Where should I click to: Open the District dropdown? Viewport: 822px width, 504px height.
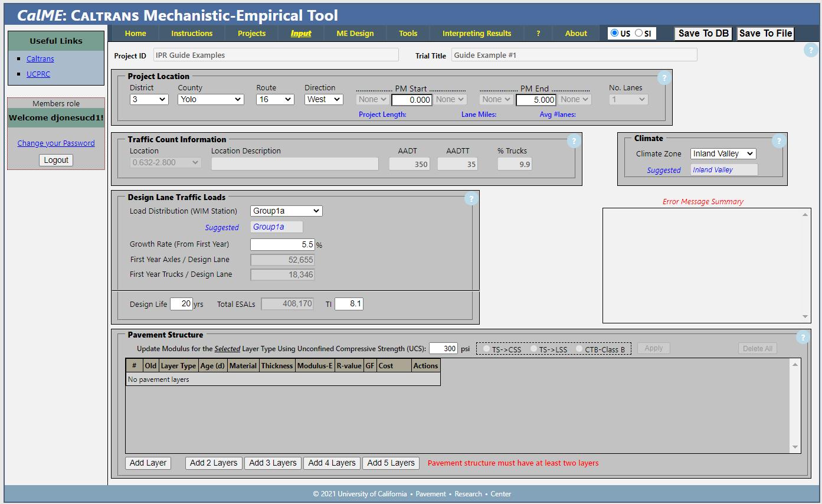(x=149, y=99)
